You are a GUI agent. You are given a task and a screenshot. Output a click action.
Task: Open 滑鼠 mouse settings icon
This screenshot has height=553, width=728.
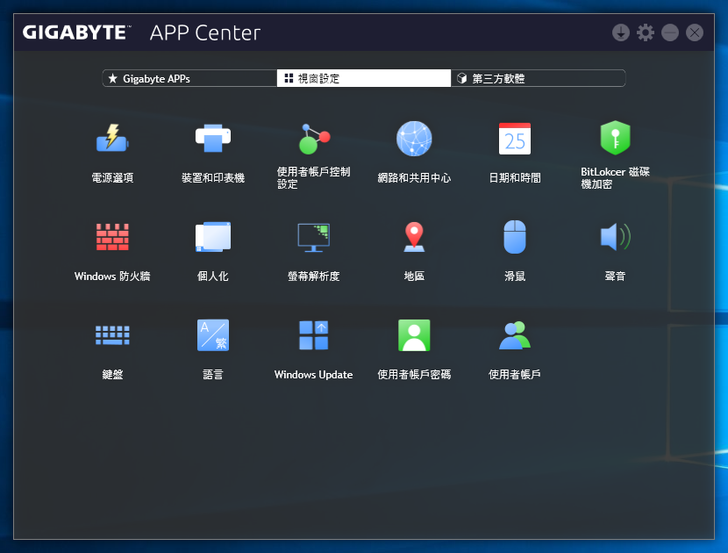pyautogui.click(x=515, y=237)
